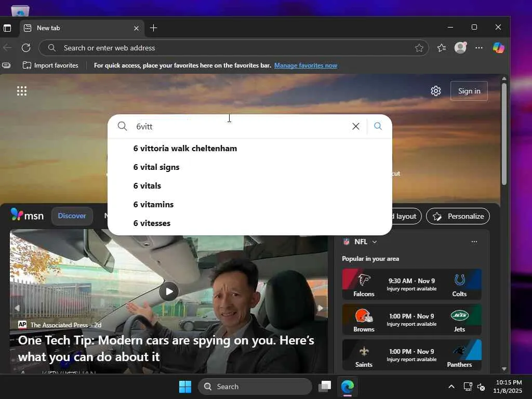
Task: Play the news video
Action: (169, 291)
